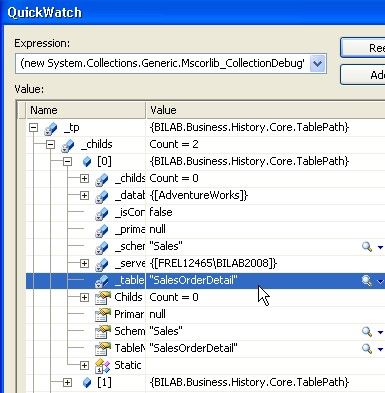The image size is (385, 393).
Task: Click the Reevaluate button
Action: (363, 48)
